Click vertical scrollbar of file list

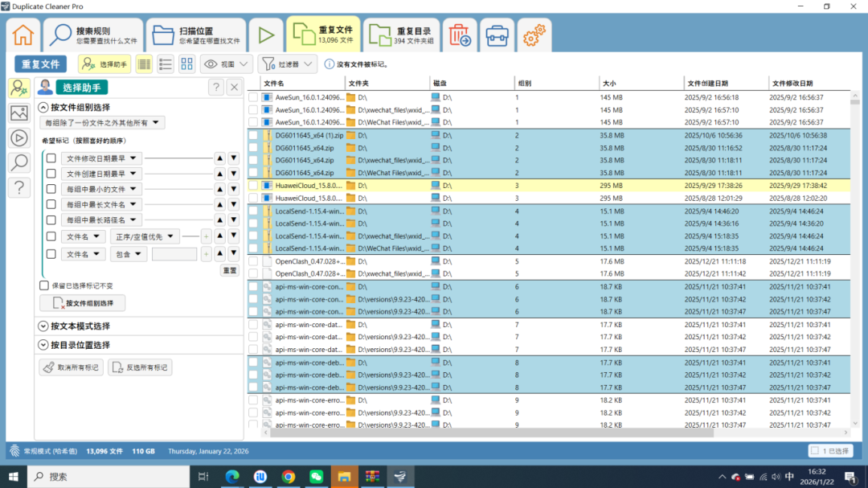tap(855, 102)
